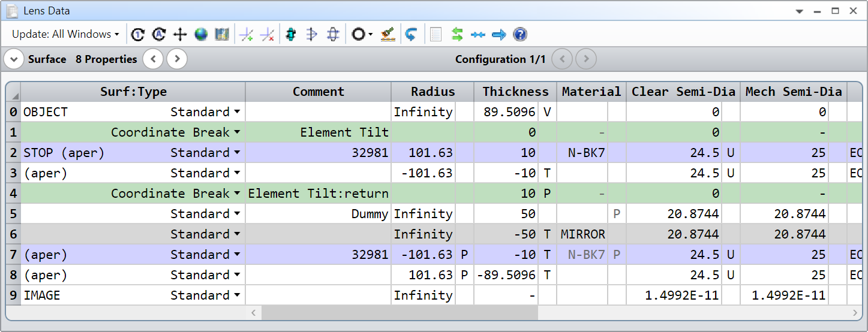868x332 pixels.
Task: Go to previous surface properties arrow
Action: coord(154,59)
